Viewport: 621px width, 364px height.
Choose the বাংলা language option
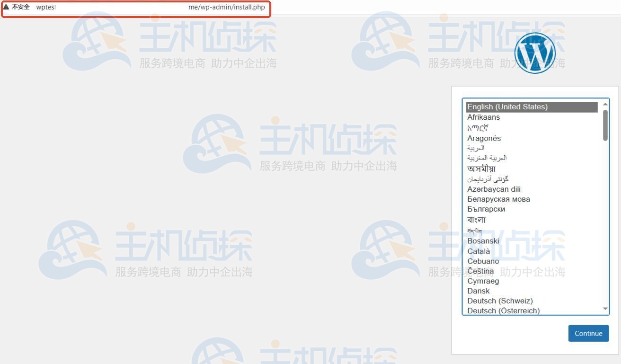(477, 220)
